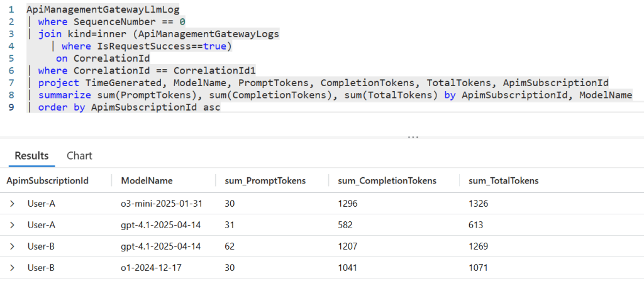The image size is (644, 281).
Task: Click the sum_PromptTokens column header
Action: pos(265,180)
